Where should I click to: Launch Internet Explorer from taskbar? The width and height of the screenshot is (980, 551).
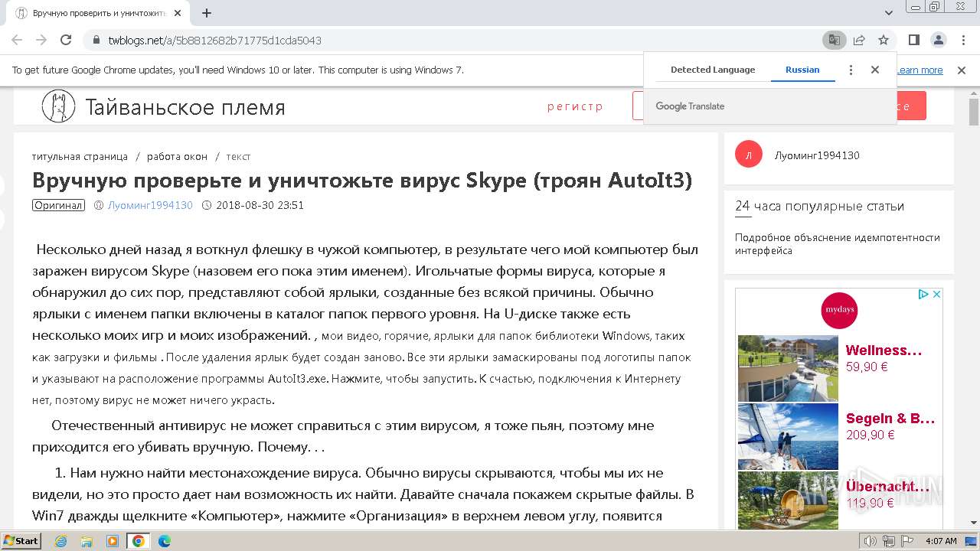(x=60, y=541)
